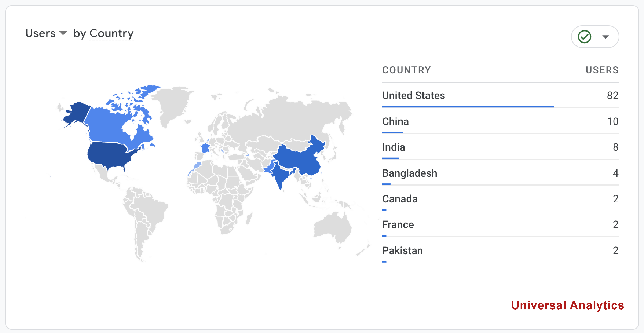Viewport: 644px width, 333px height.
Task: Click the India row label
Action: pyautogui.click(x=394, y=147)
